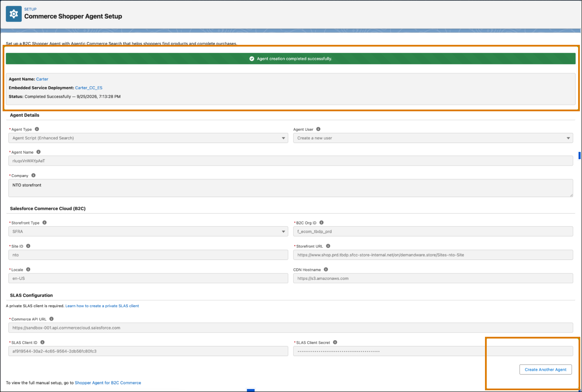Viewport: 582px width, 392px height.
Task: Click the Locale field showing en-US
Action: click(x=148, y=278)
